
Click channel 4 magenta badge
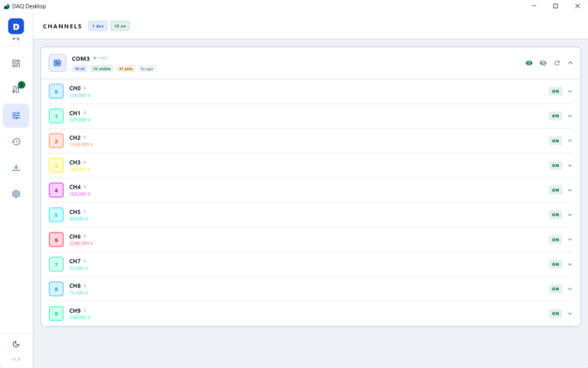56,190
